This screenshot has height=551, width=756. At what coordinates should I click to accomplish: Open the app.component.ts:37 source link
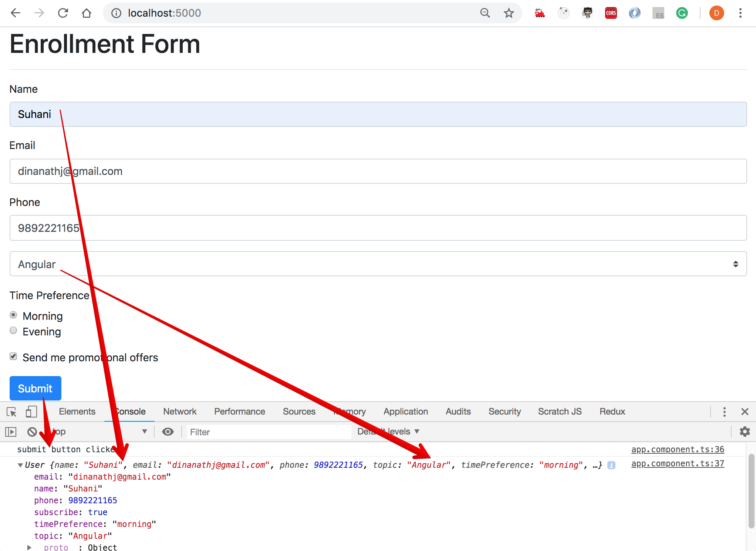pos(678,464)
